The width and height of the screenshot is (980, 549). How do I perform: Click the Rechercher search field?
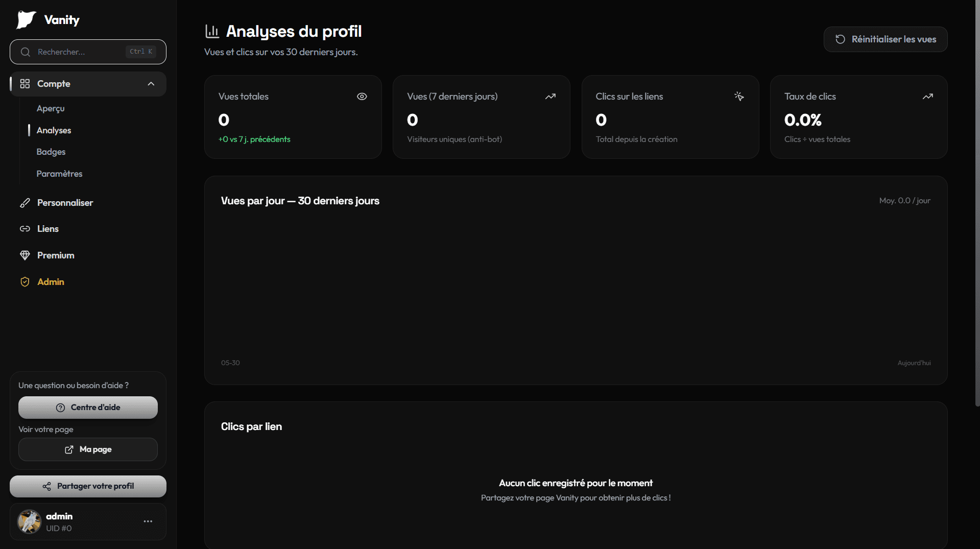click(x=88, y=52)
